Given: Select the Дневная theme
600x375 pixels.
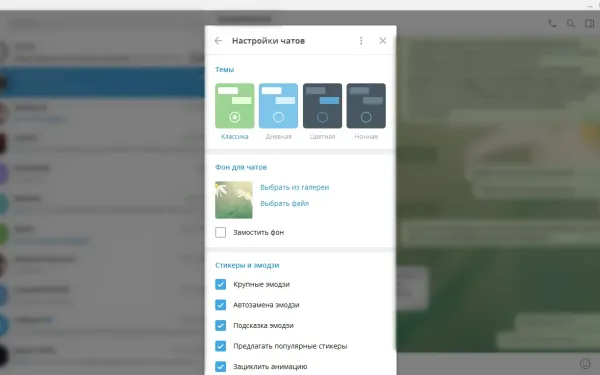Looking at the screenshot, I should pos(278,106).
